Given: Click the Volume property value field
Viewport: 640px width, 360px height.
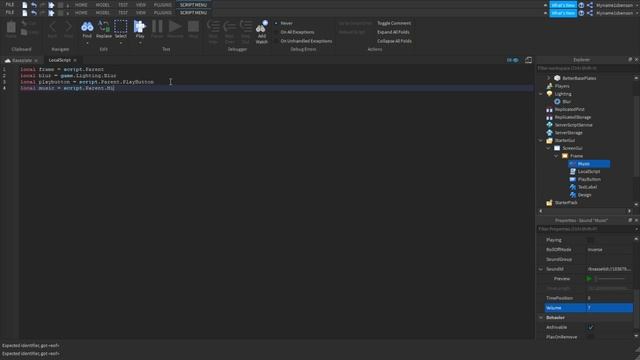Looking at the screenshot, I should tap(610, 308).
